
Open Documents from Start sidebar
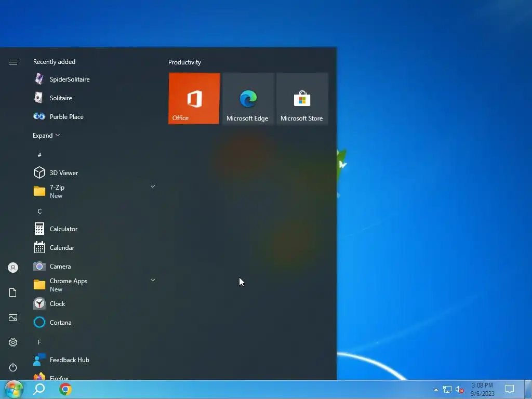[x=13, y=292]
